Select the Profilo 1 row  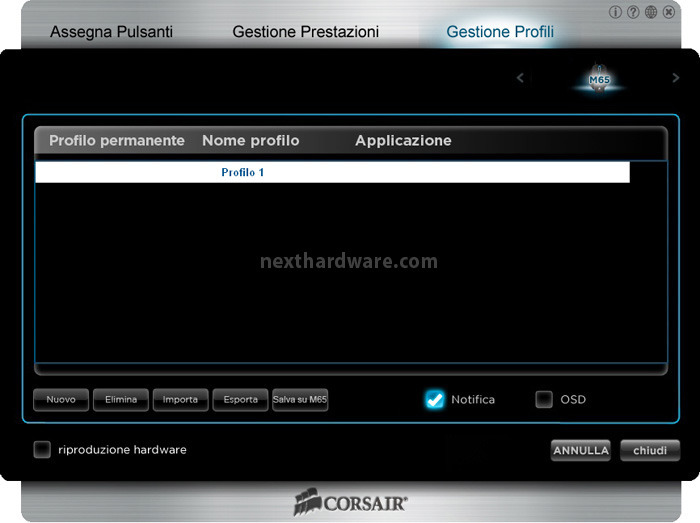tap(332, 172)
